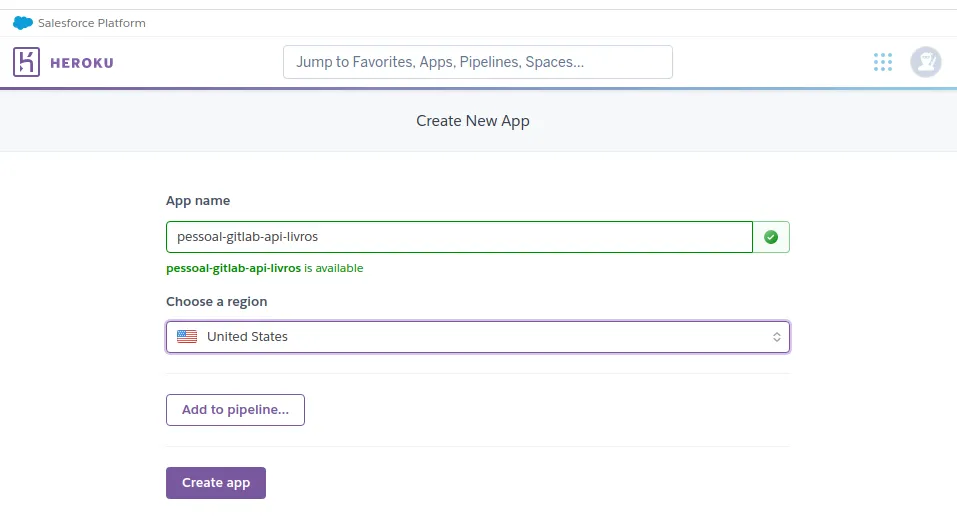Click the green availability checkmark icon
This screenshot has width=957, height=526.
click(x=771, y=237)
